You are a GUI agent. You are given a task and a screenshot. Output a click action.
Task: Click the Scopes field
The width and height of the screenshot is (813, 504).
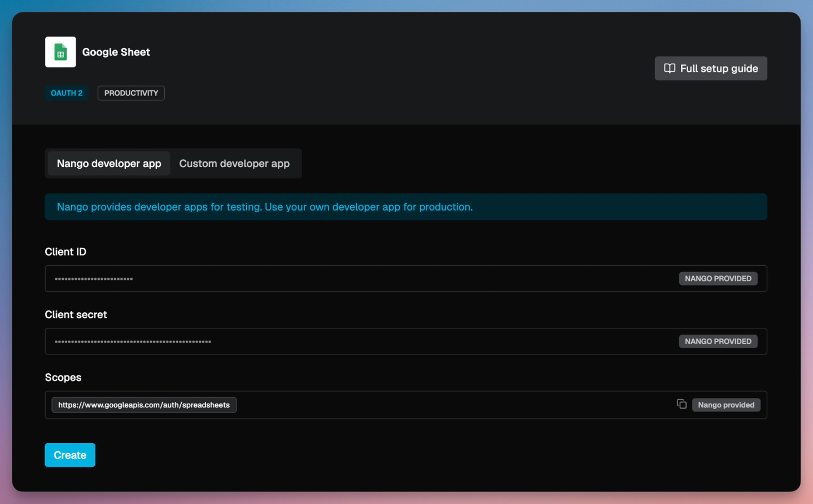click(x=406, y=405)
